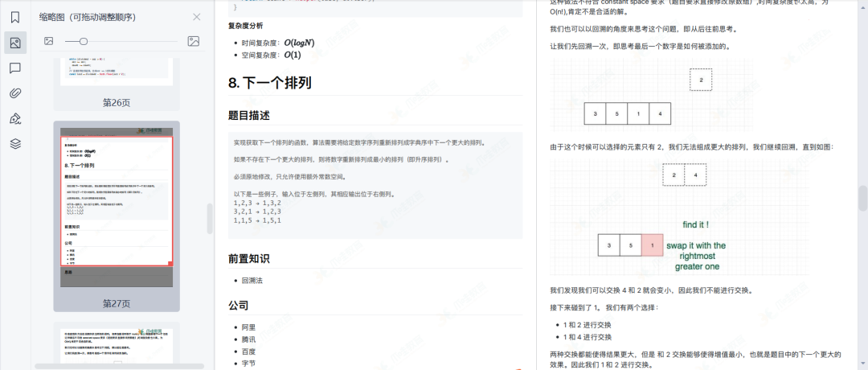Click the dashed box containing 2 in first diagram

[701, 80]
